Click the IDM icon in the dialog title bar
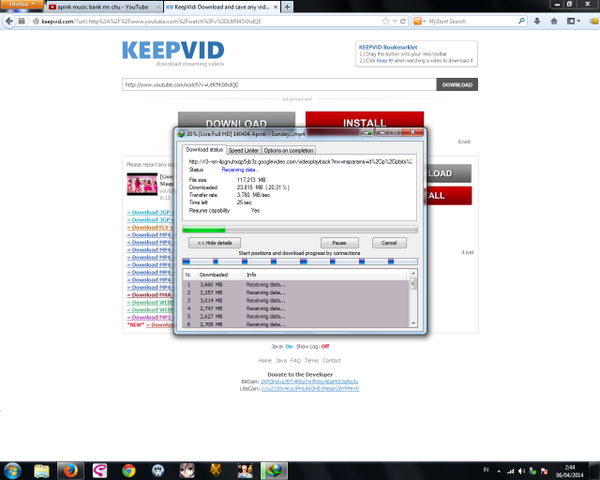Viewport: 600px width, 480px height. [181, 134]
